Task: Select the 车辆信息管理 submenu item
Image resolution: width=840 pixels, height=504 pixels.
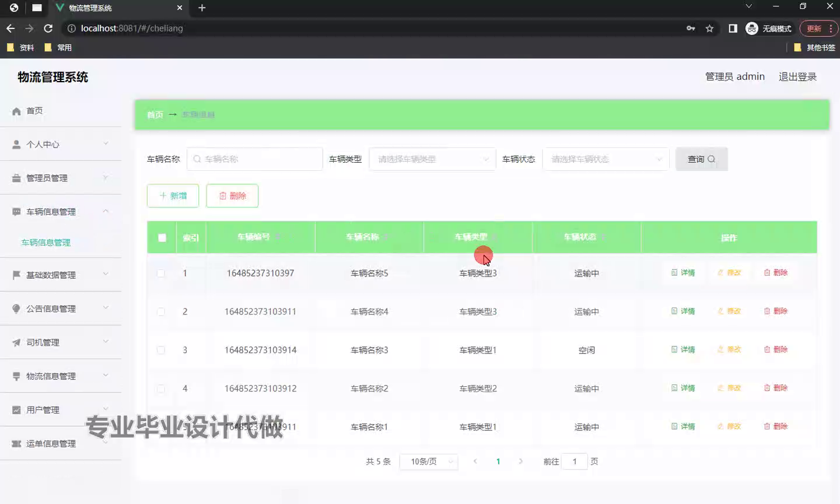Action: (x=46, y=243)
